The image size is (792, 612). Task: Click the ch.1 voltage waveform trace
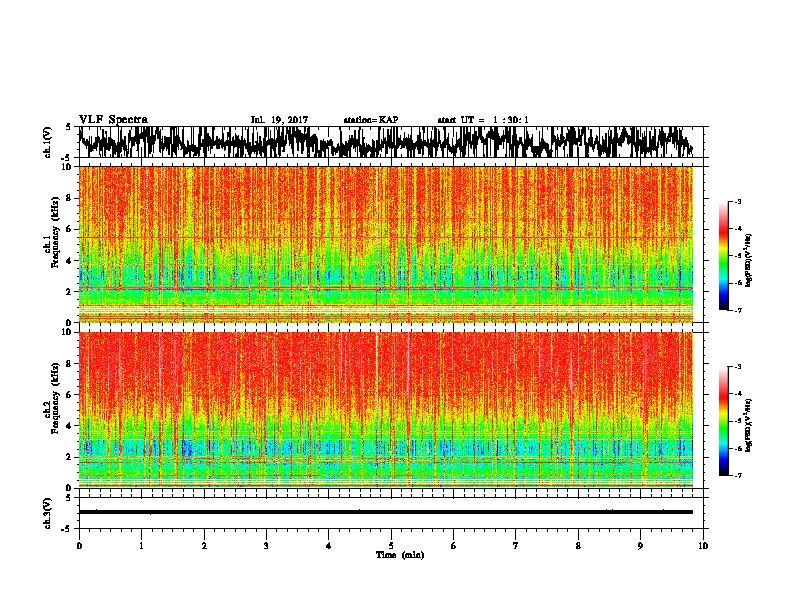coord(386,142)
